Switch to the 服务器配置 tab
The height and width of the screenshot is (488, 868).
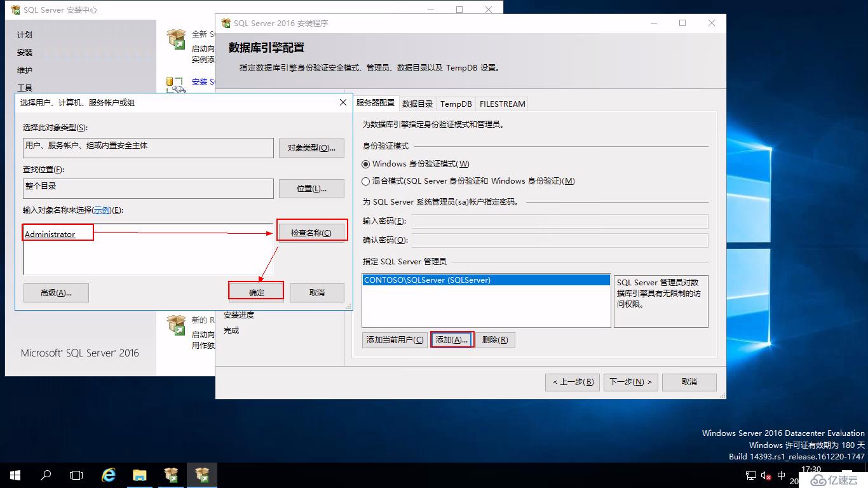point(375,103)
